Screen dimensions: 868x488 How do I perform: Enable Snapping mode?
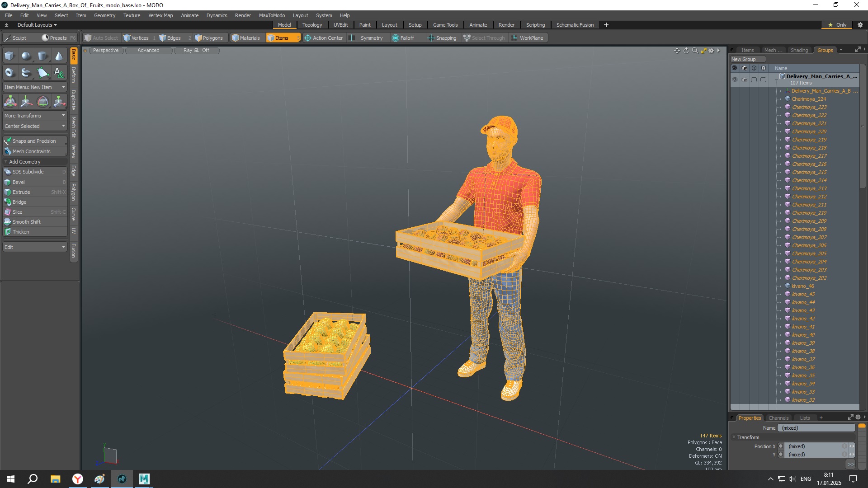click(441, 38)
